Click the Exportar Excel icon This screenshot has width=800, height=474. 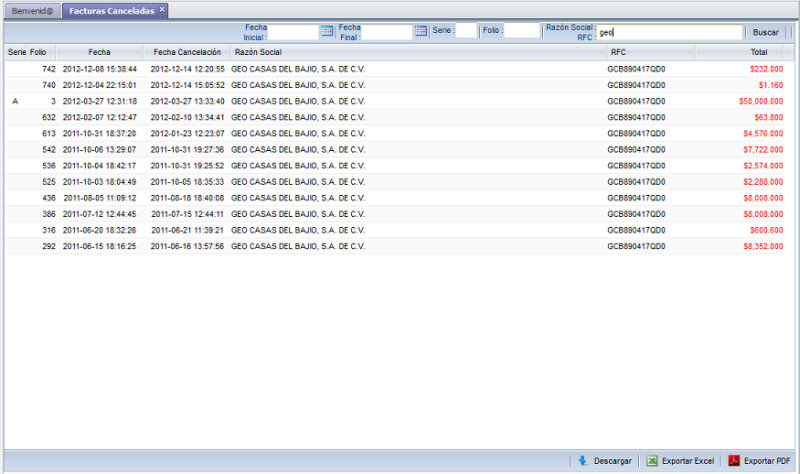coord(652,461)
